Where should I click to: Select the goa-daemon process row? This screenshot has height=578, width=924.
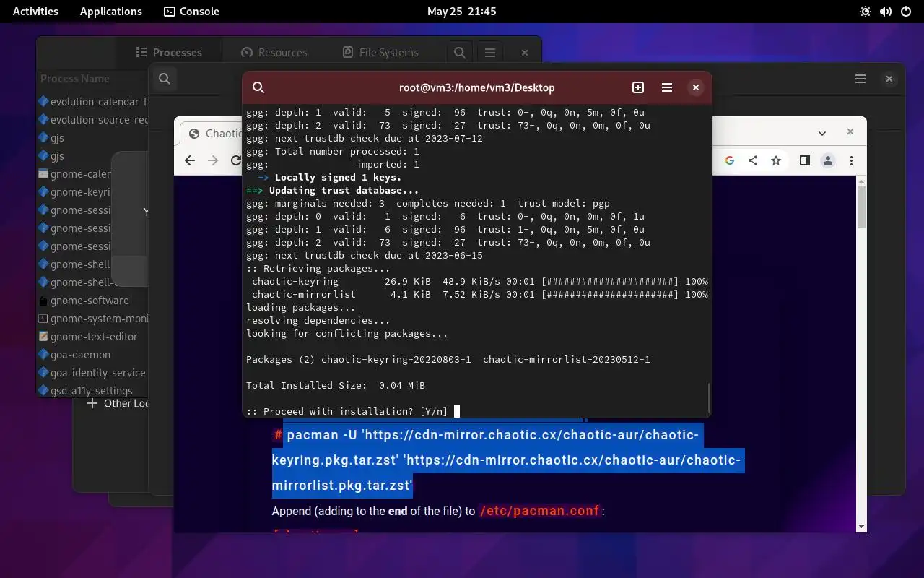pos(92,355)
